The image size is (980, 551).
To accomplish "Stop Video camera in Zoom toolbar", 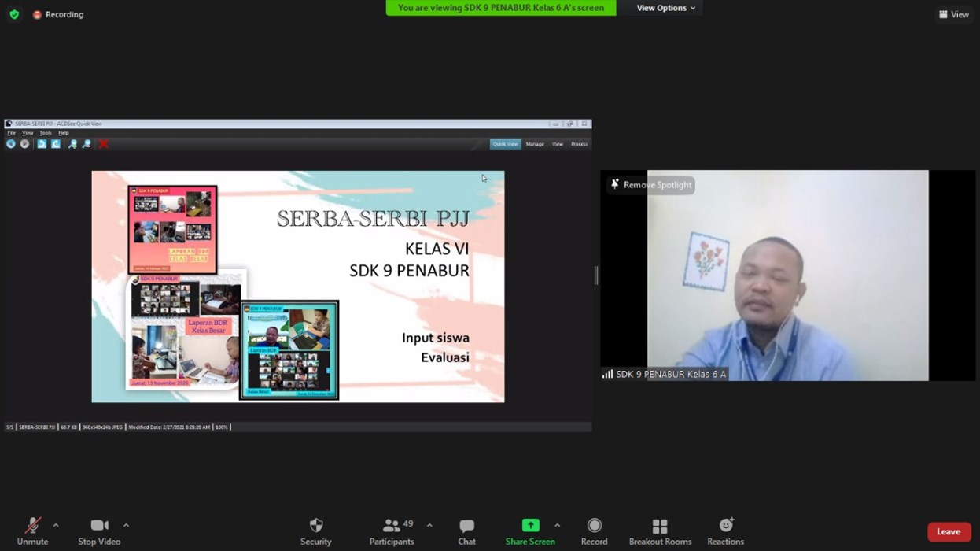I will (99, 531).
